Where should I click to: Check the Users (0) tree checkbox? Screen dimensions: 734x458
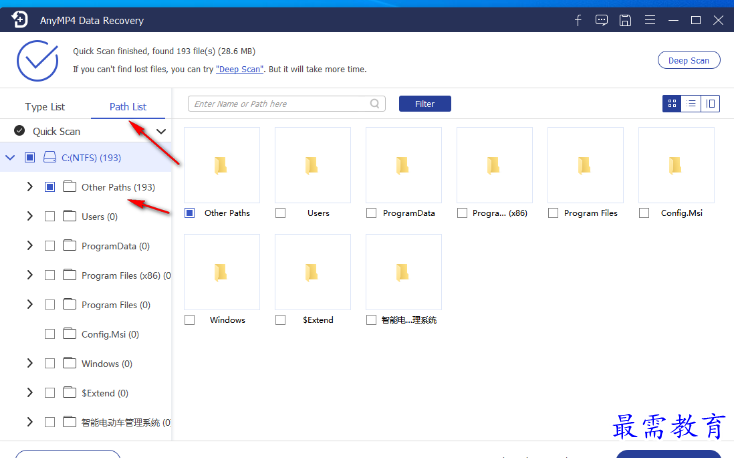click(50, 216)
